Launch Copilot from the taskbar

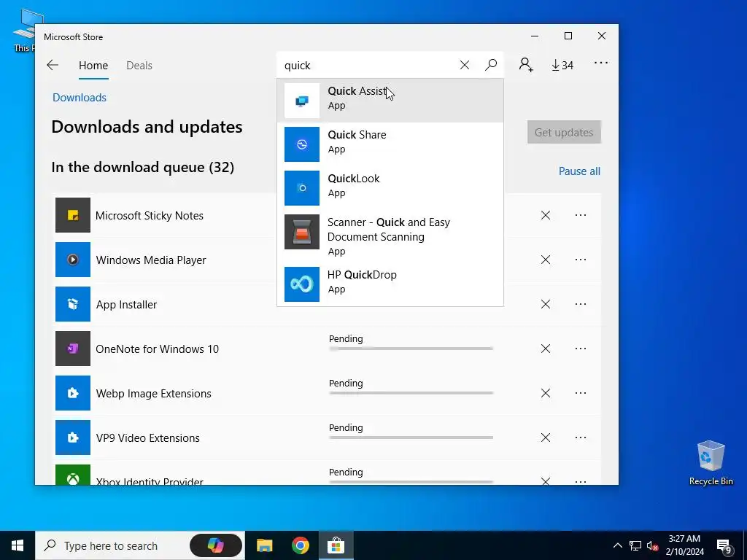(x=216, y=545)
